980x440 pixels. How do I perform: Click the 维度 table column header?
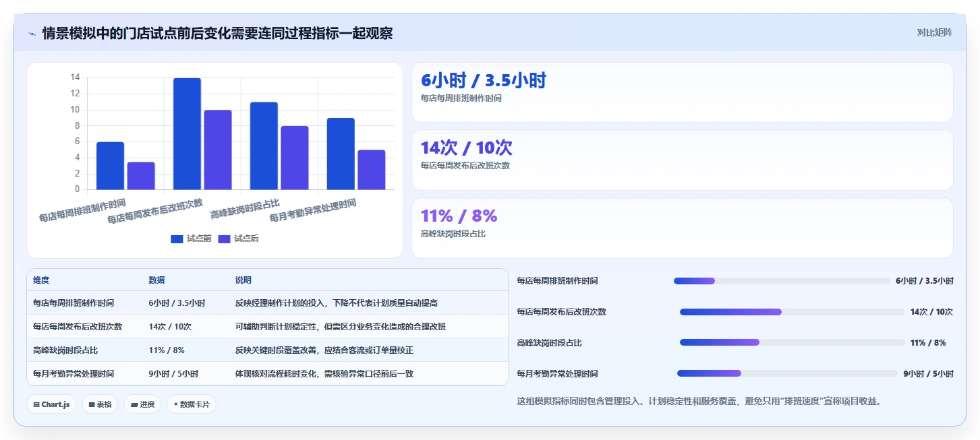pos(41,280)
